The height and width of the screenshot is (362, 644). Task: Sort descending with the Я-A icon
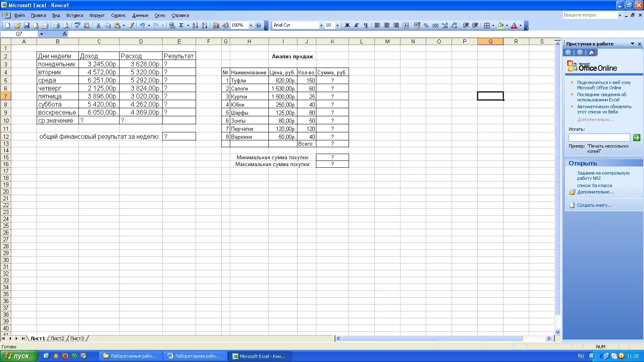204,25
